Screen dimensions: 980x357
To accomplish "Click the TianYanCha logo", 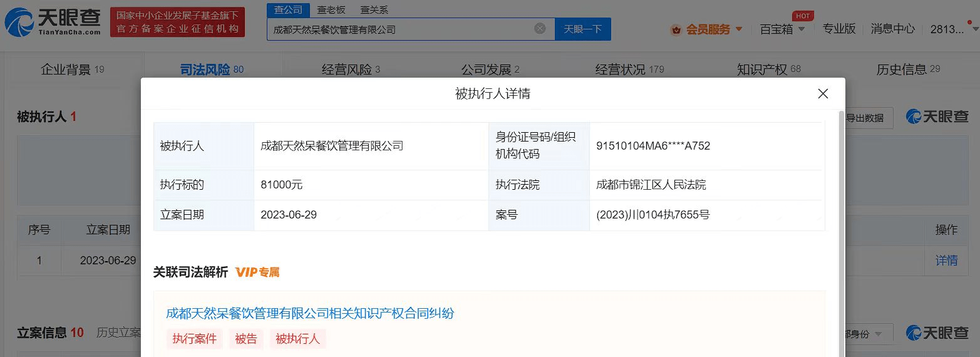I will (x=53, y=22).
